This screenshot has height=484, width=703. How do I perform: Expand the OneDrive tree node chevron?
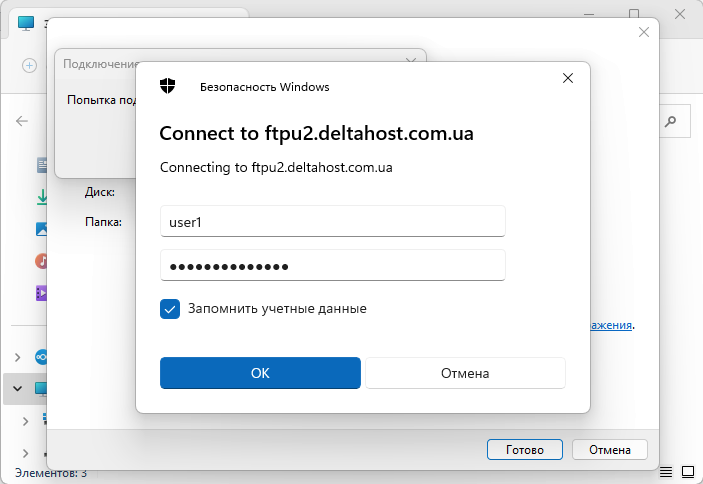pyautogui.click(x=17, y=357)
